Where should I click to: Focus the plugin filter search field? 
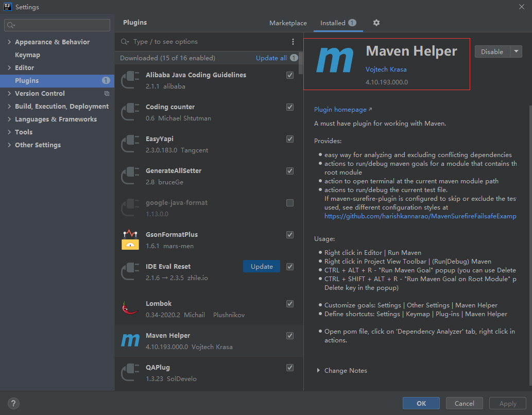point(203,42)
